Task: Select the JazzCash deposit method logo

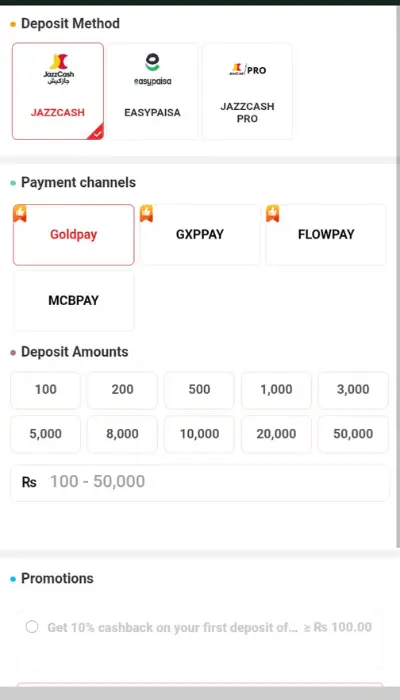Action: 58,69
